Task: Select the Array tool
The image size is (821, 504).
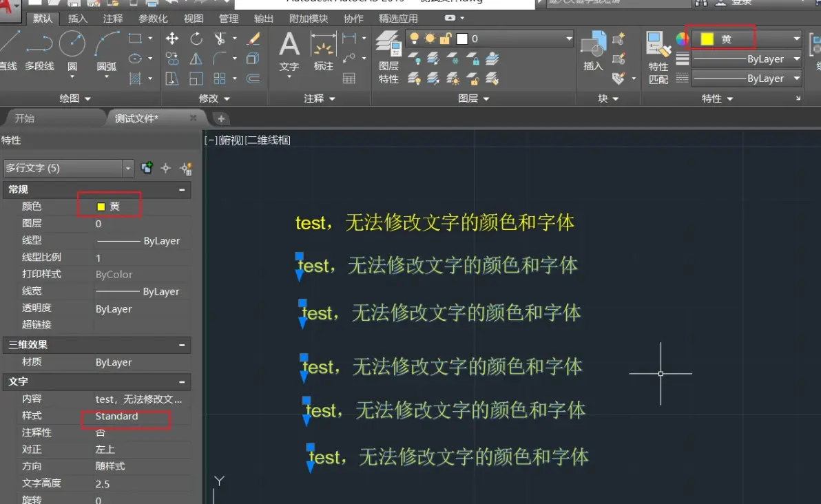Action: [x=220, y=78]
